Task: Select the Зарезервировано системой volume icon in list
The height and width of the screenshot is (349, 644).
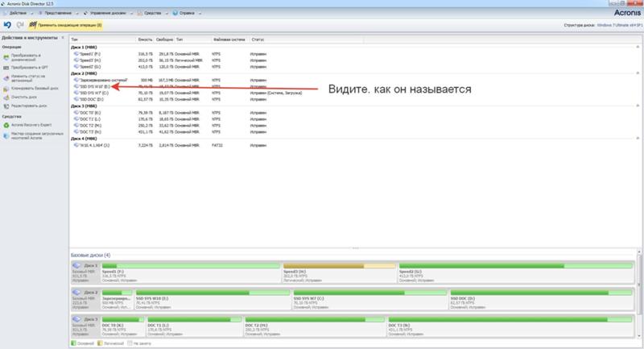Action: click(x=76, y=80)
